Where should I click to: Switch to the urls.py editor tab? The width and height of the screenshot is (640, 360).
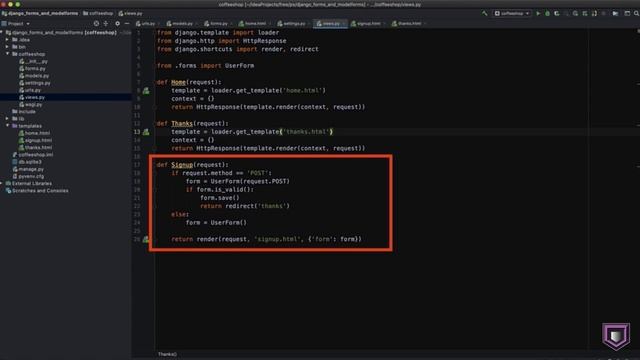(146, 24)
